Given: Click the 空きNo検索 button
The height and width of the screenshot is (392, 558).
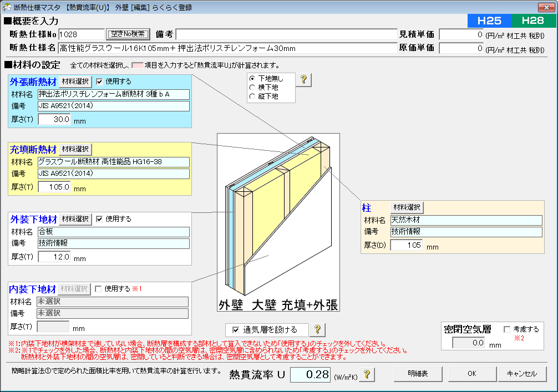Looking at the screenshot, I should tap(128, 34).
